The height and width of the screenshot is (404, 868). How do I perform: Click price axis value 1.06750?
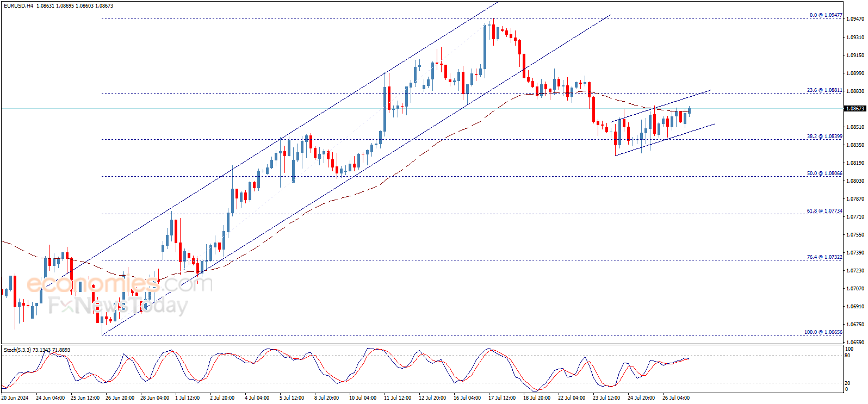[x=855, y=325]
